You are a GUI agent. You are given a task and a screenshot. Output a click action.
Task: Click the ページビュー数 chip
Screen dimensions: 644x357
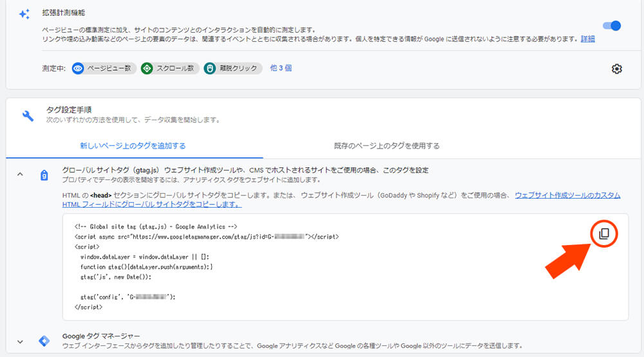point(104,68)
